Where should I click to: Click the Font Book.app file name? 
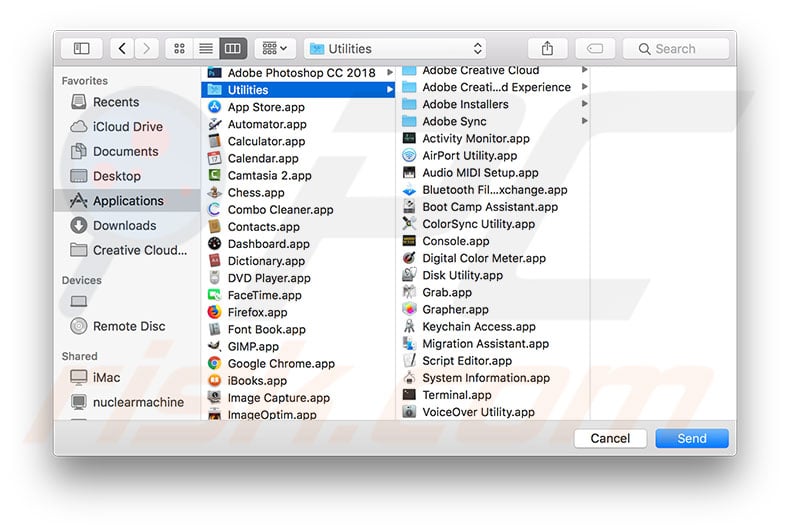(x=267, y=329)
